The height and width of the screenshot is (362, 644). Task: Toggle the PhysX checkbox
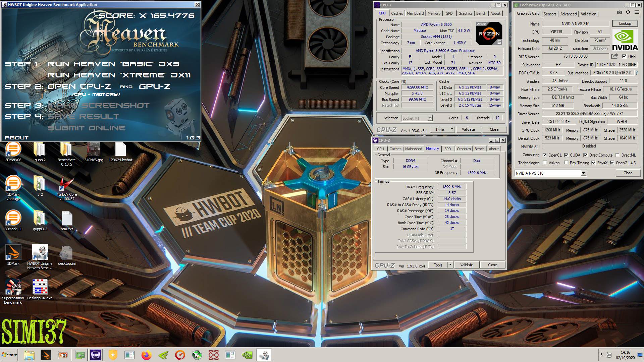tap(593, 163)
